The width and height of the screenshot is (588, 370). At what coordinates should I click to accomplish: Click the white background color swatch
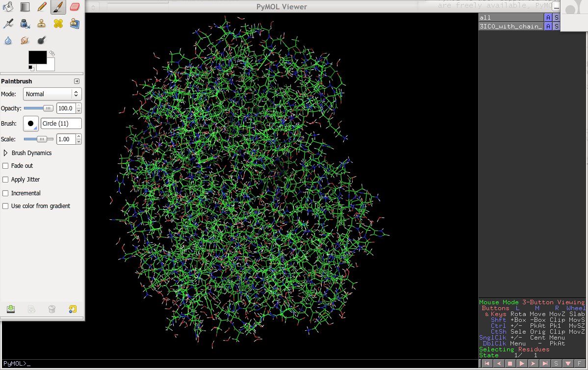50,66
